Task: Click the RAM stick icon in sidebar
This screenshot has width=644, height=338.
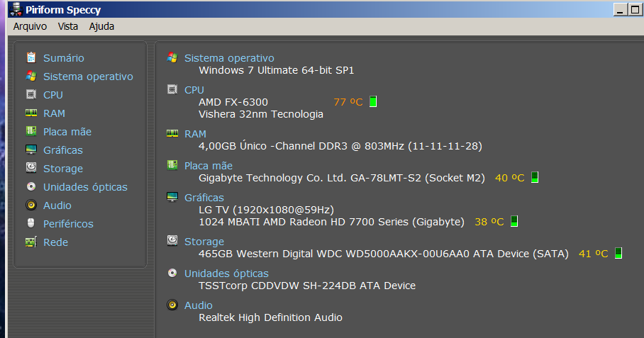Action: click(31, 113)
